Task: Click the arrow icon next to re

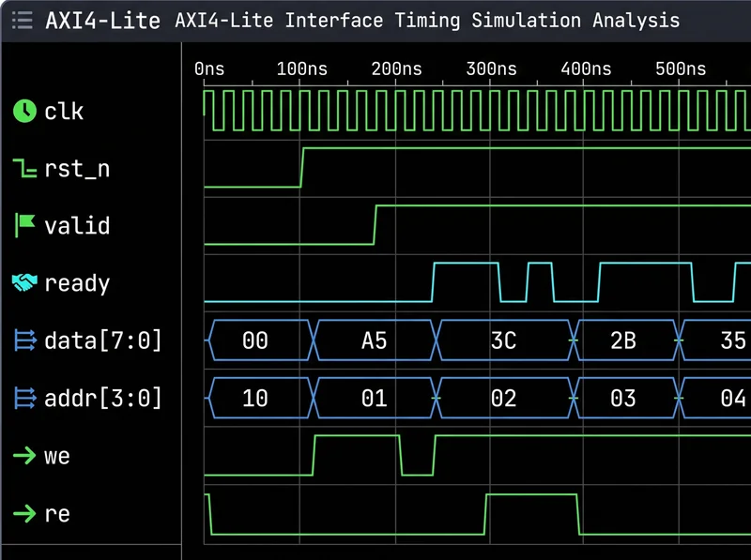Action: tap(24, 514)
